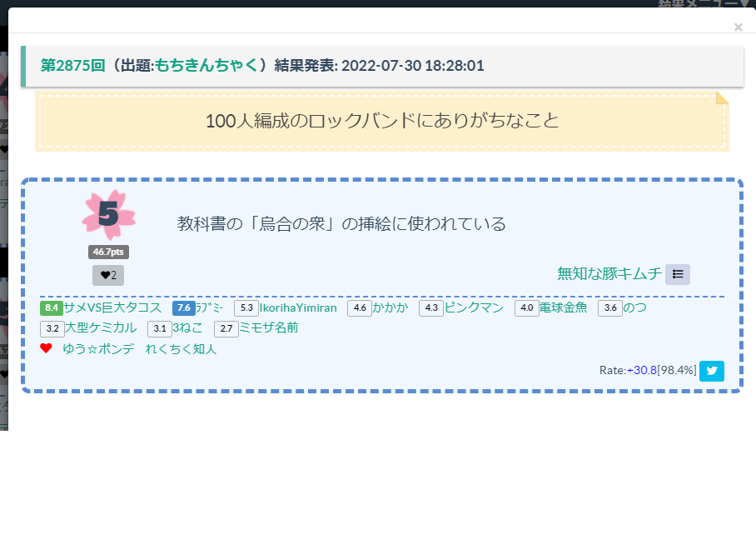The width and height of the screenshot is (756, 540).
Task: Open voter profile ピンクマン
Action: [x=474, y=307]
